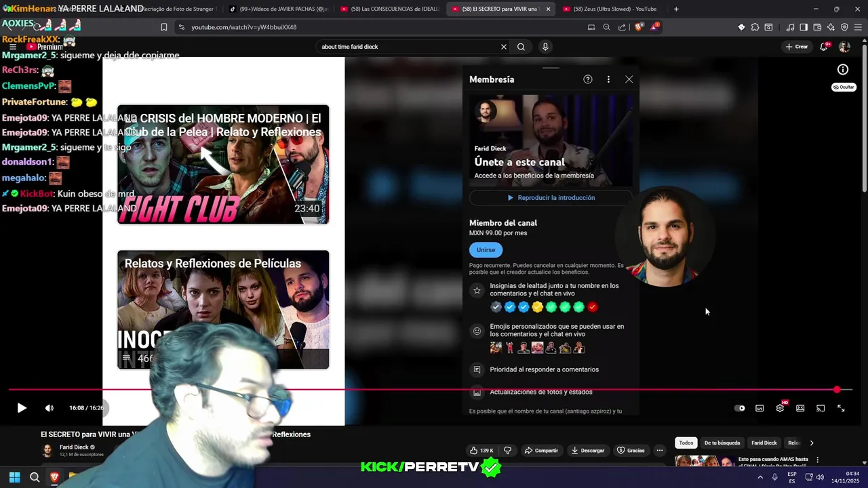Click the red playhead on the progress bar

pyautogui.click(x=837, y=390)
